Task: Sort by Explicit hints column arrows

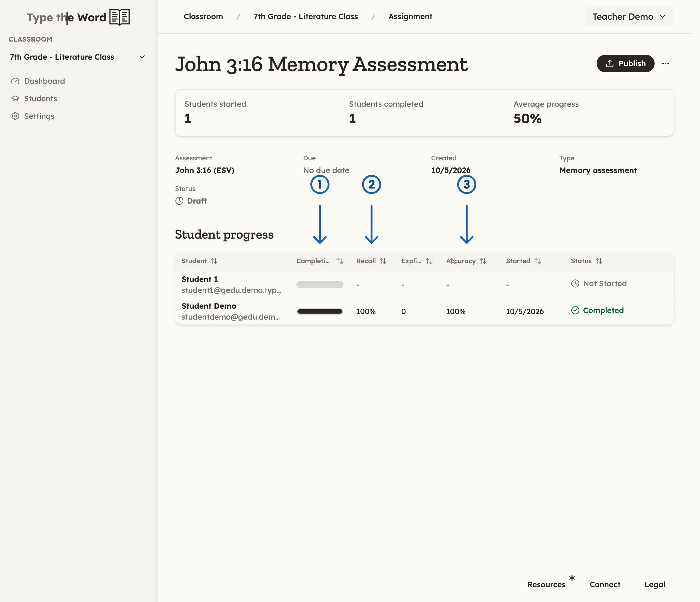Action: (429, 261)
